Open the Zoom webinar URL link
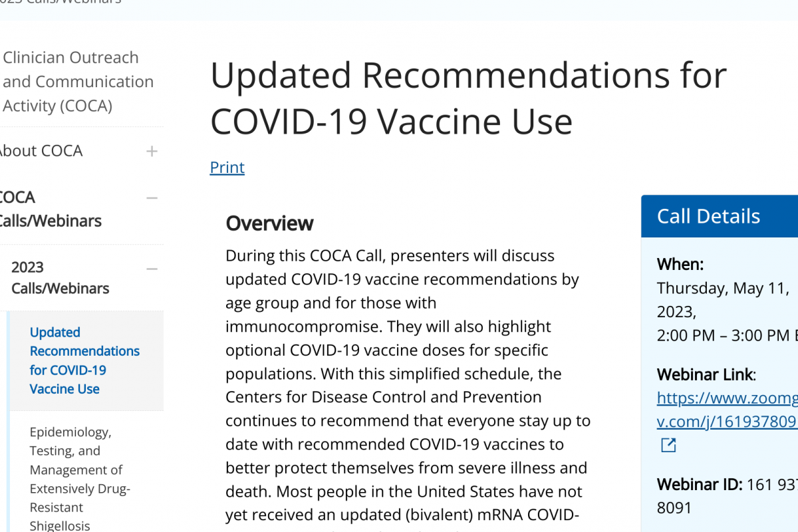This screenshot has height=532, width=798. pos(727,409)
